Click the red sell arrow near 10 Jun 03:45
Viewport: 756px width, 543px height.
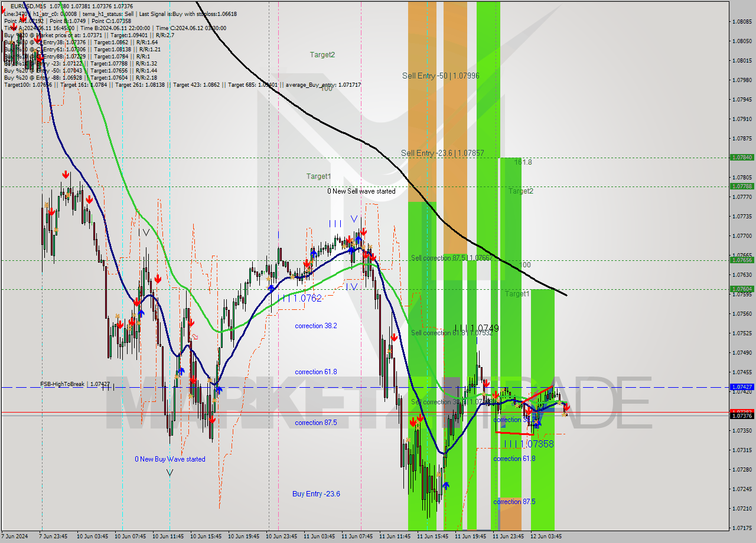pyautogui.click(x=90, y=199)
